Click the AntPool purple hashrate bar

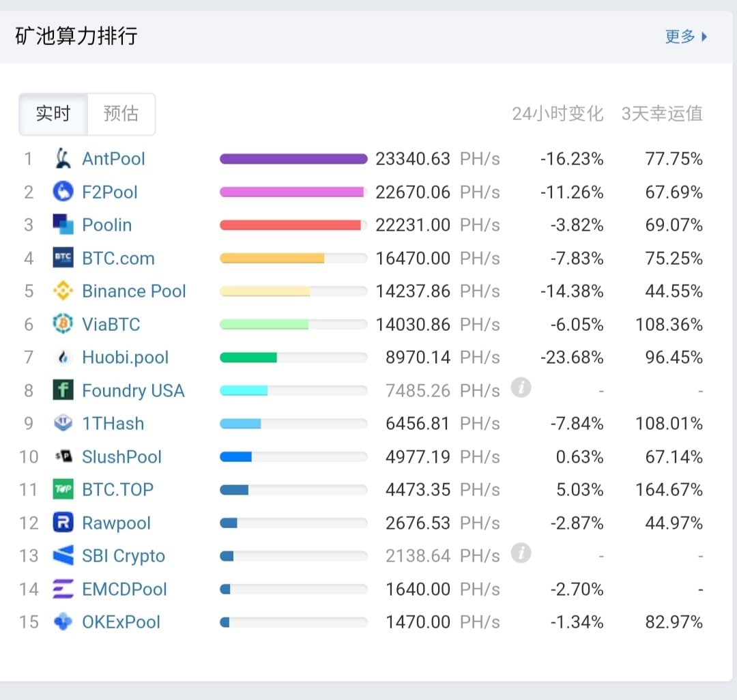coord(293,159)
